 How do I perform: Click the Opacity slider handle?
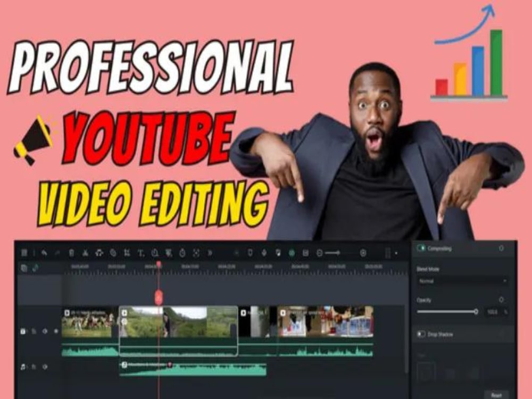coord(476,311)
